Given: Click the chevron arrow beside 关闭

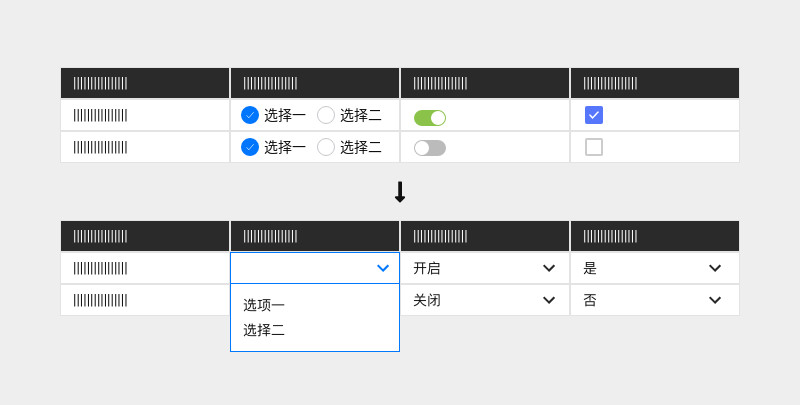Looking at the screenshot, I should pyautogui.click(x=549, y=300).
